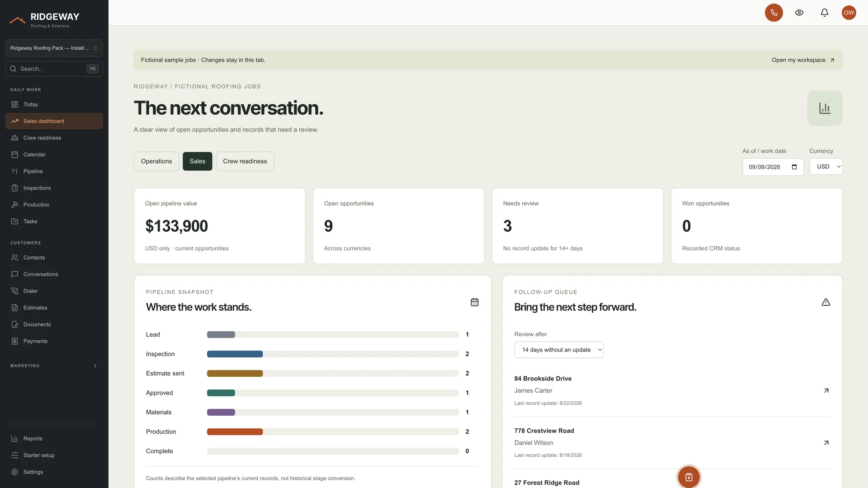Open Settings in sidebar

(x=54, y=472)
